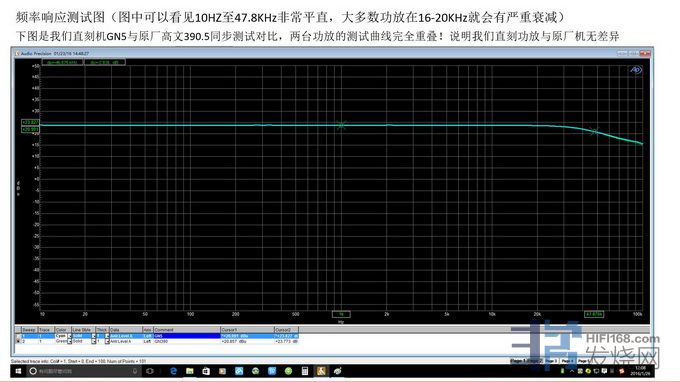Image resolution: width=680 pixels, height=382 pixels.
Task: Open File Explorer from the taskbar
Action: (x=190, y=371)
